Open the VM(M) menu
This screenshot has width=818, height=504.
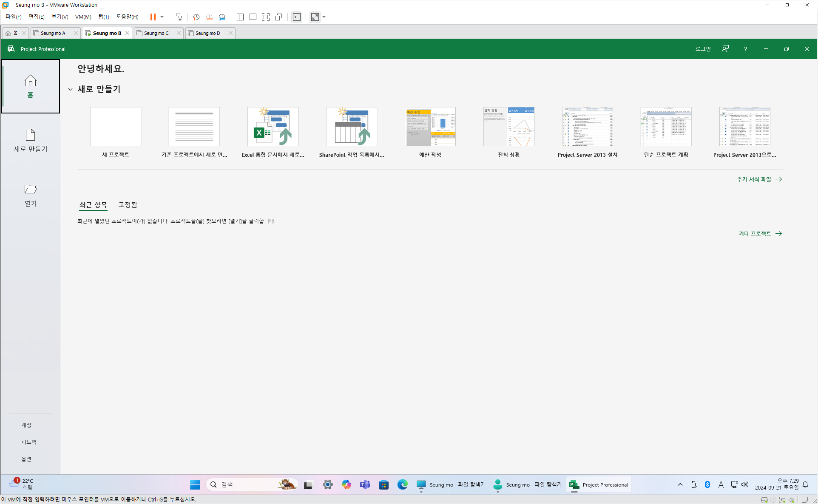click(83, 17)
